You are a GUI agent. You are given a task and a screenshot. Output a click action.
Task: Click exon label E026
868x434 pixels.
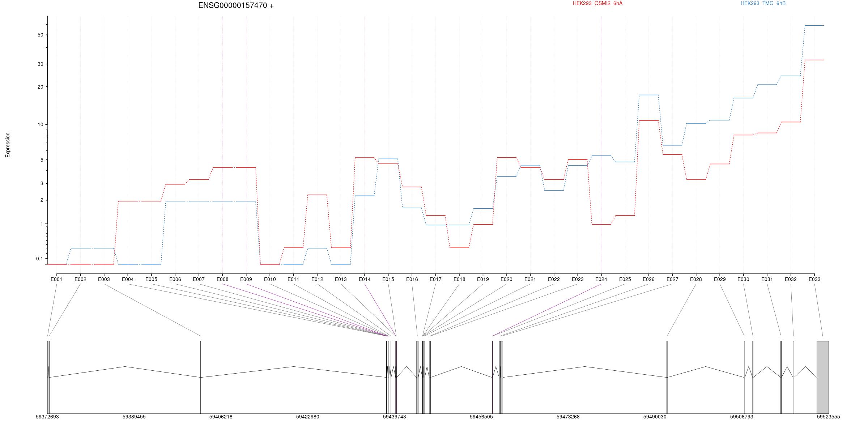[648, 279]
